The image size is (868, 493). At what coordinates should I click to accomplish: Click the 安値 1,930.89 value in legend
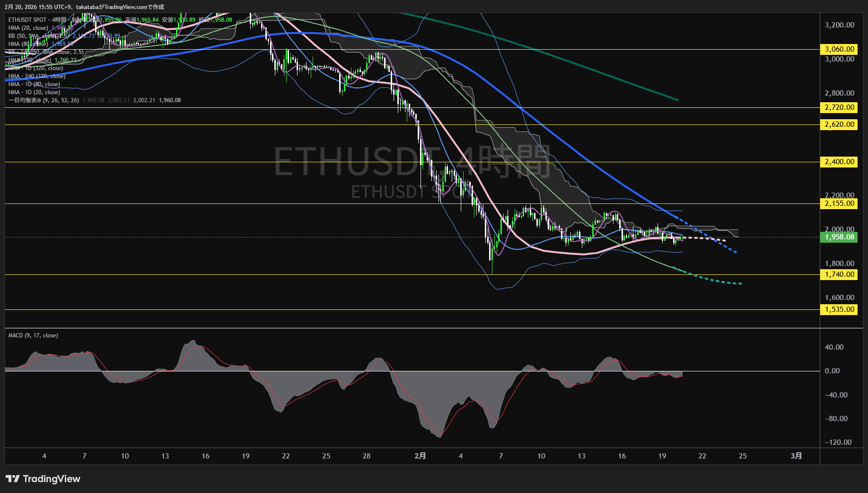point(179,20)
